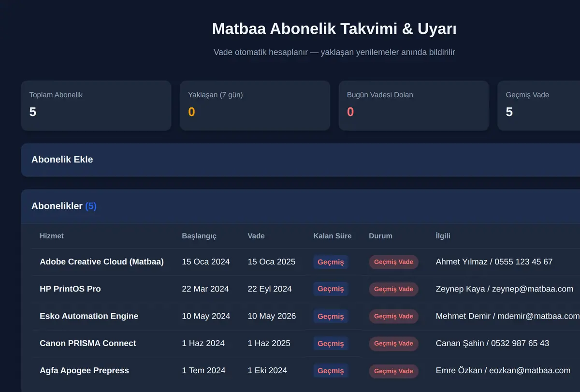Click Geçmiş Vade status pill in Canon PRISMA row
580x392 pixels.
pos(393,343)
